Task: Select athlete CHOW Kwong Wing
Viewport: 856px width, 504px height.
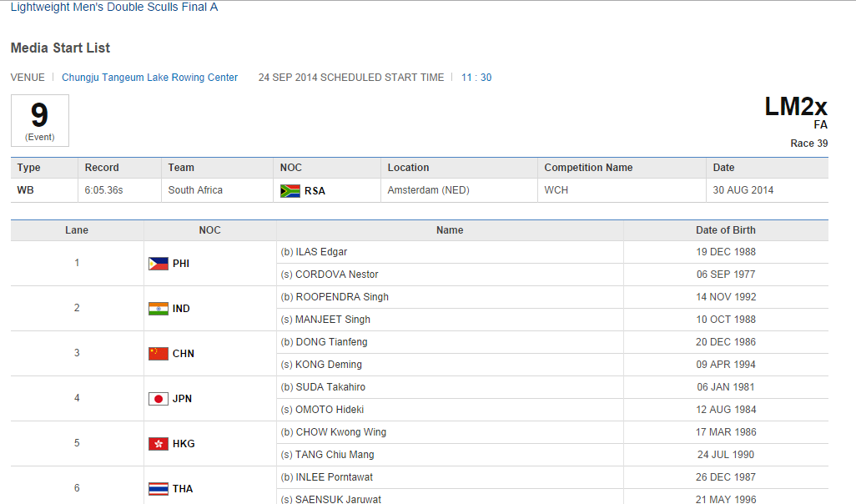Action: tap(340, 432)
